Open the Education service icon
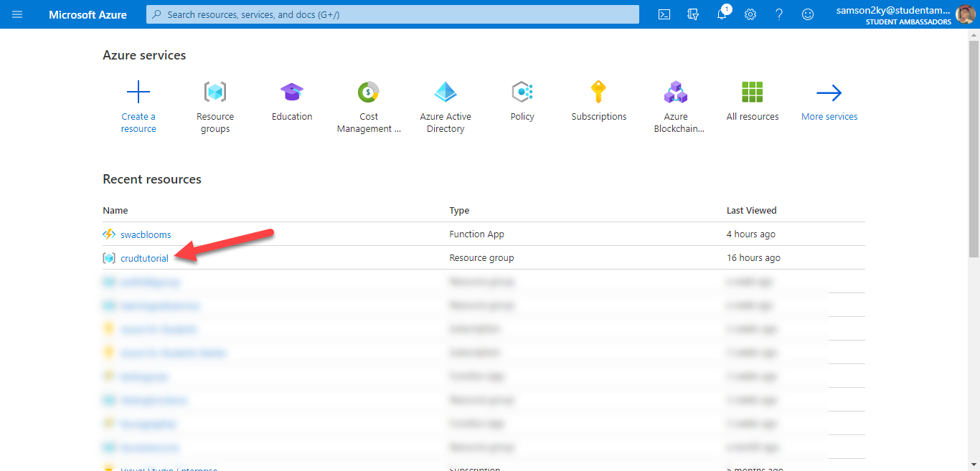This screenshot has height=471, width=980. (x=292, y=92)
